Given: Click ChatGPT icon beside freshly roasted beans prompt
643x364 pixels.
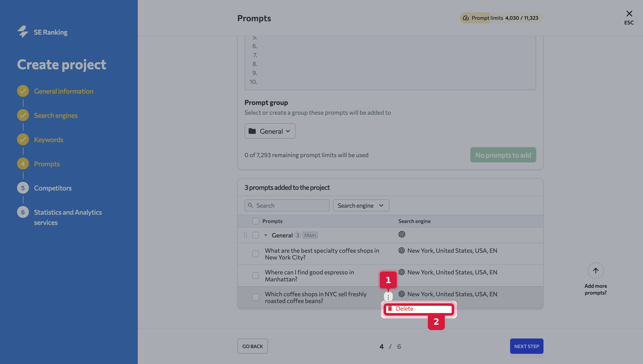Looking at the screenshot, I should tap(402, 294).
